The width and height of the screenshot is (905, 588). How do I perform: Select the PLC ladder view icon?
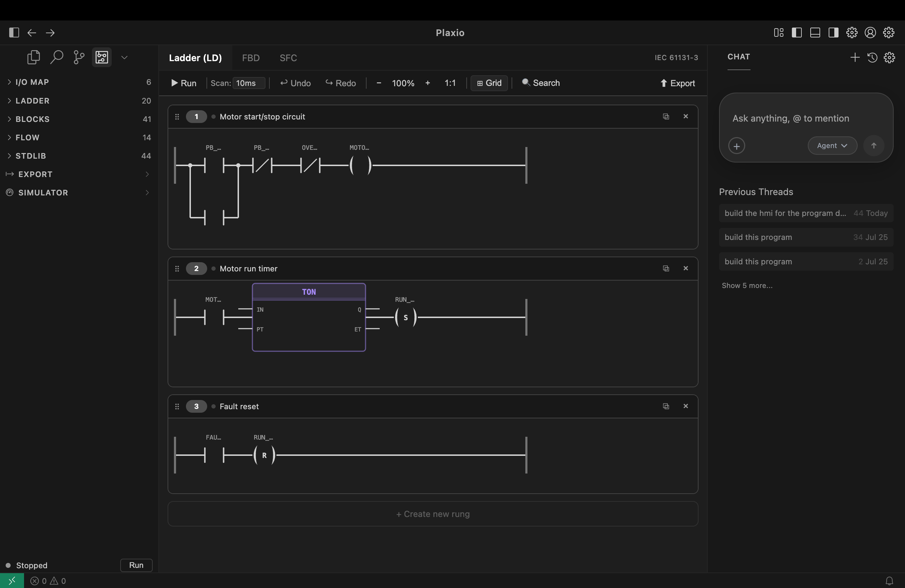[x=101, y=57]
